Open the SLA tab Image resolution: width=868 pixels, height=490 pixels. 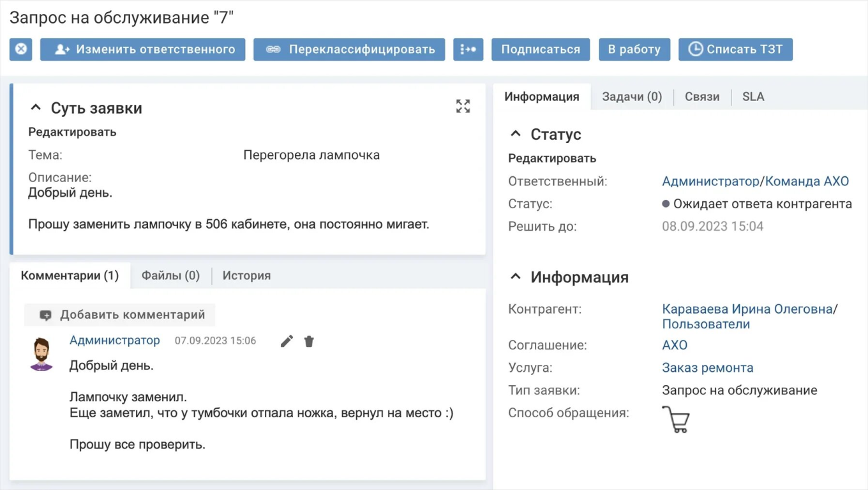click(753, 96)
